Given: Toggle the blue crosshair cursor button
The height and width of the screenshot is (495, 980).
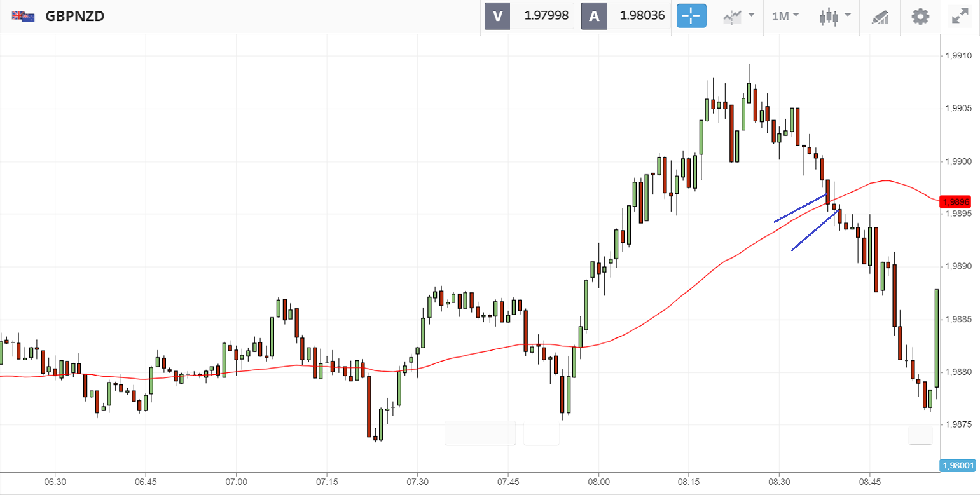Looking at the screenshot, I should (692, 17).
